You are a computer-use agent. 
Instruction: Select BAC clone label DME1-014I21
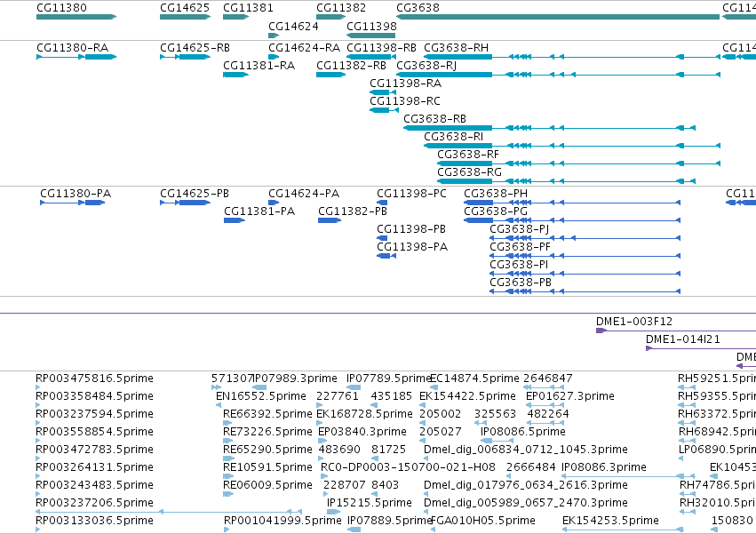[x=683, y=339]
